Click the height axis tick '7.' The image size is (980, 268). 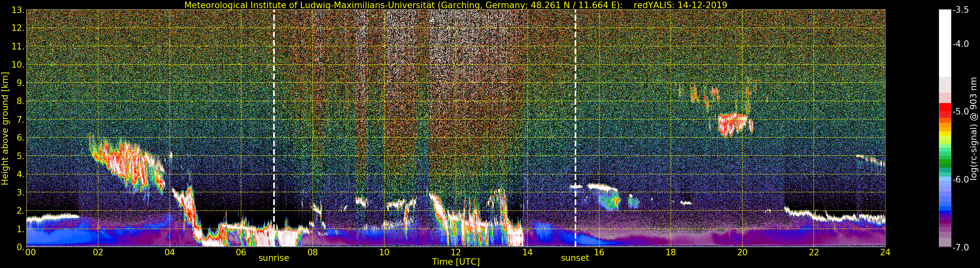20,120
